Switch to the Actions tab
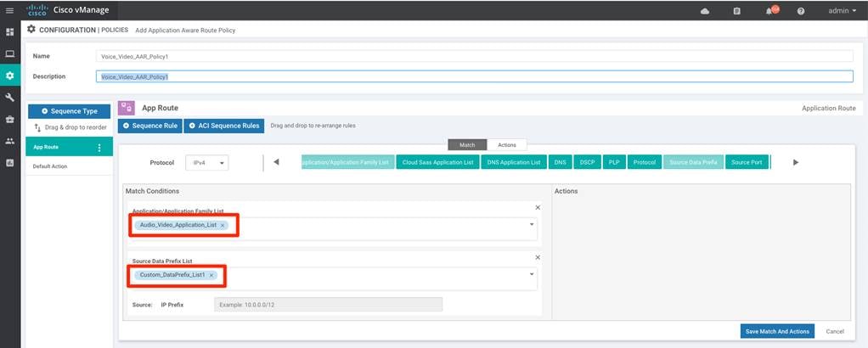 506,144
